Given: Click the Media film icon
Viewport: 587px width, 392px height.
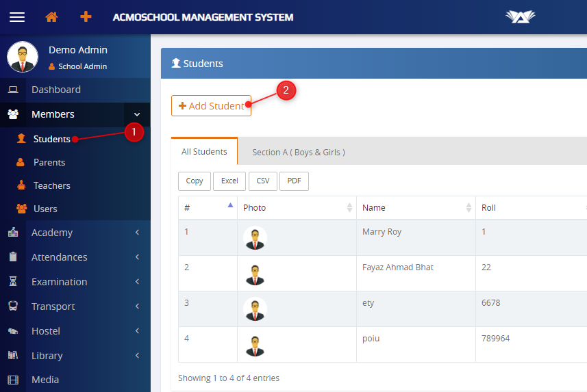Looking at the screenshot, I should (x=13, y=380).
